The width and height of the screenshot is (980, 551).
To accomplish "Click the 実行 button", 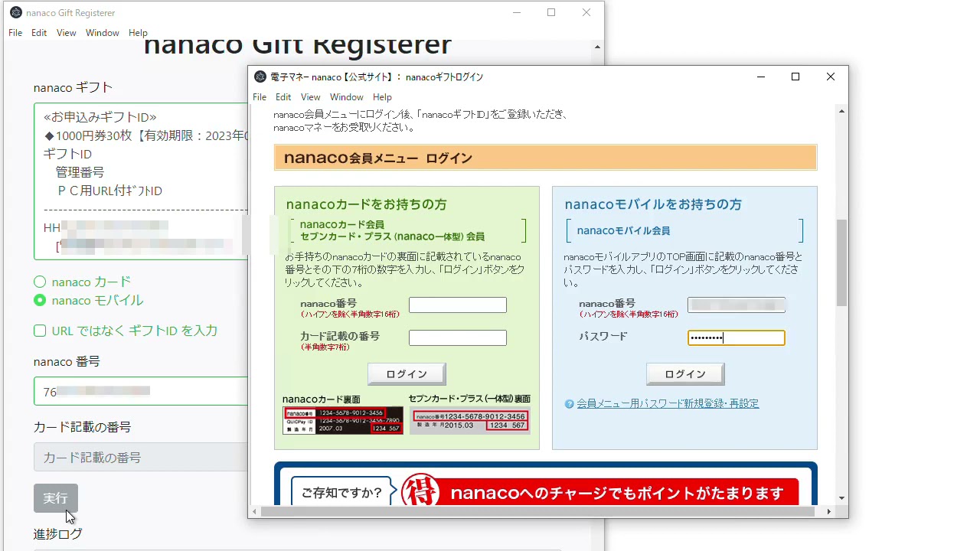I will (x=56, y=498).
